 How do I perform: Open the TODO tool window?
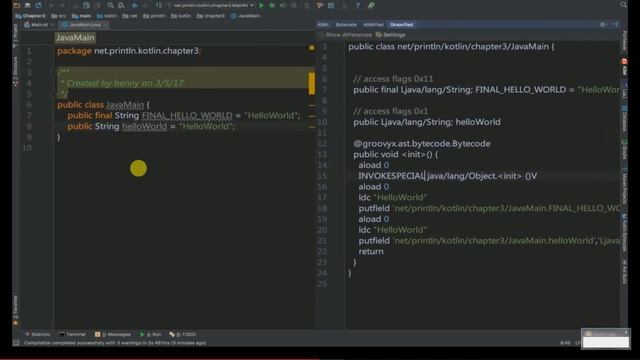(x=183, y=334)
